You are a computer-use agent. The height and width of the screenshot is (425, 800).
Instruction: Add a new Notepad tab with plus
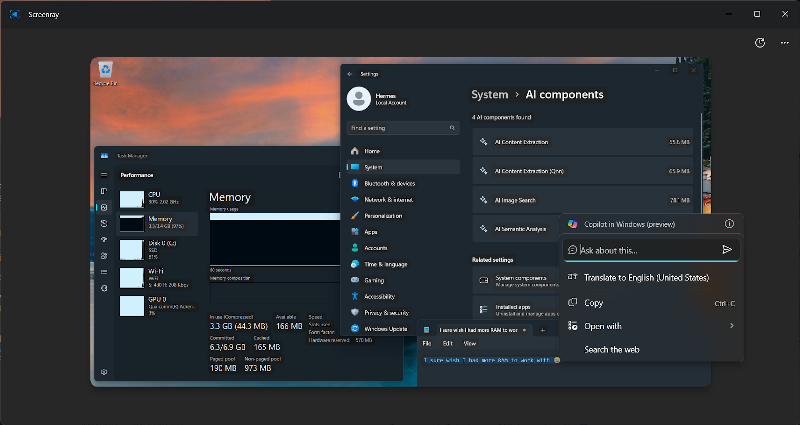542,329
